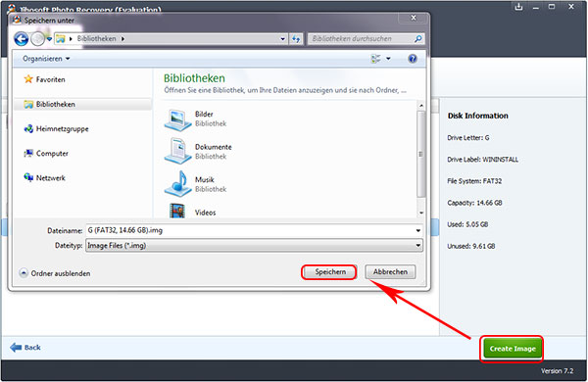This screenshot has width=588, height=382.
Task: Select Heimnetzgruppe in navigation pane
Action: (x=56, y=129)
